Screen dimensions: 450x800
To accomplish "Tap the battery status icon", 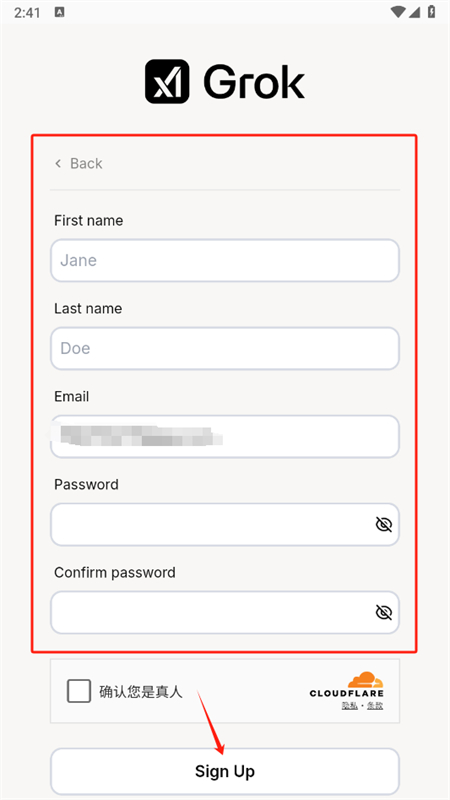I will point(432,12).
